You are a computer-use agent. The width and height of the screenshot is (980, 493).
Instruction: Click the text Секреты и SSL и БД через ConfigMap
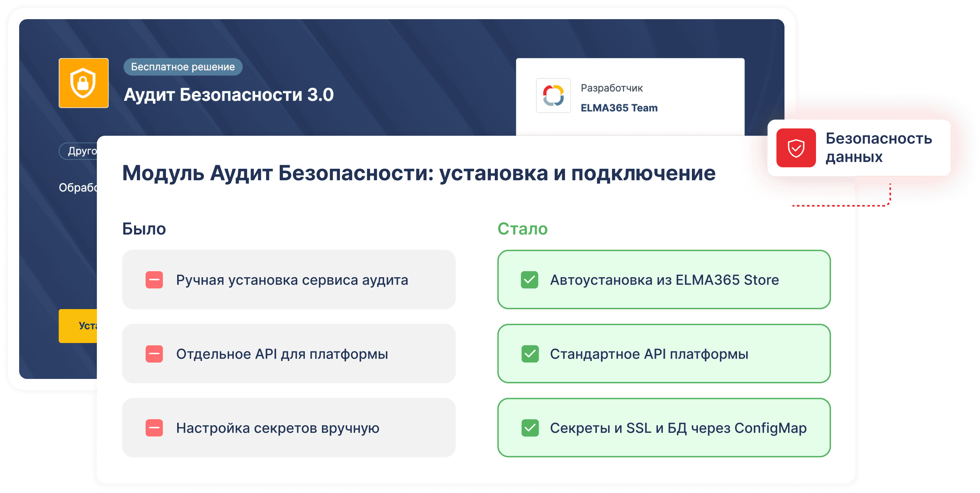[678, 428]
